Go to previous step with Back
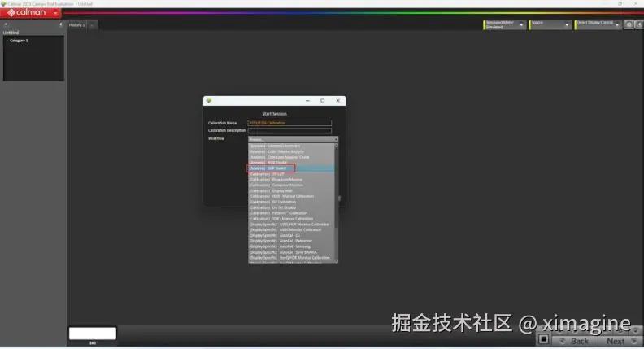Screen dimensions: 644x349 coord(575,341)
